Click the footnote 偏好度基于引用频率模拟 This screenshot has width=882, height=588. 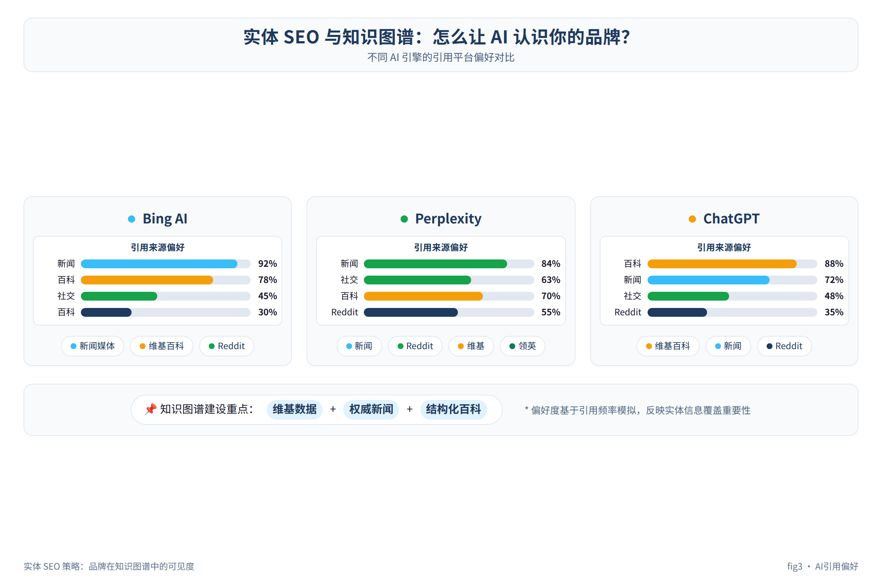coord(638,410)
